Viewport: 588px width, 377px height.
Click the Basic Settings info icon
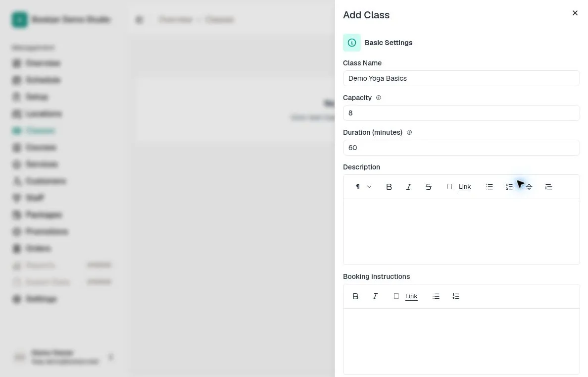pos(352,43)
